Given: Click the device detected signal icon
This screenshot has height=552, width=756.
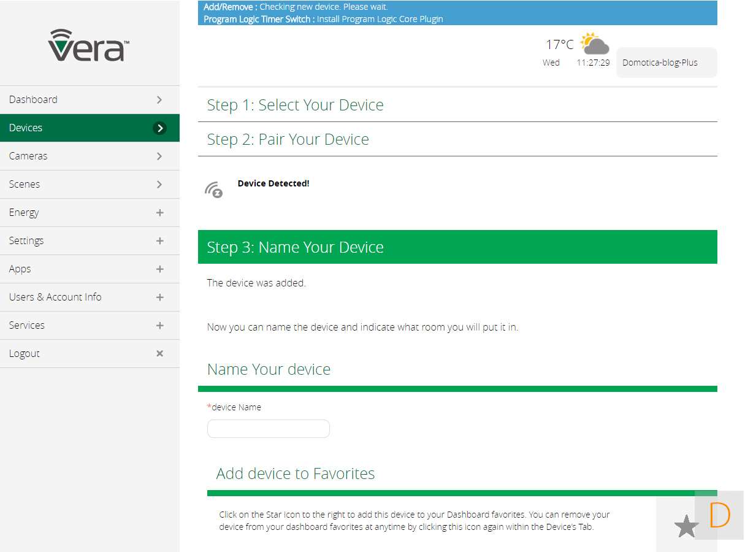Looking at the screenshot, I should tap(213, 190).
